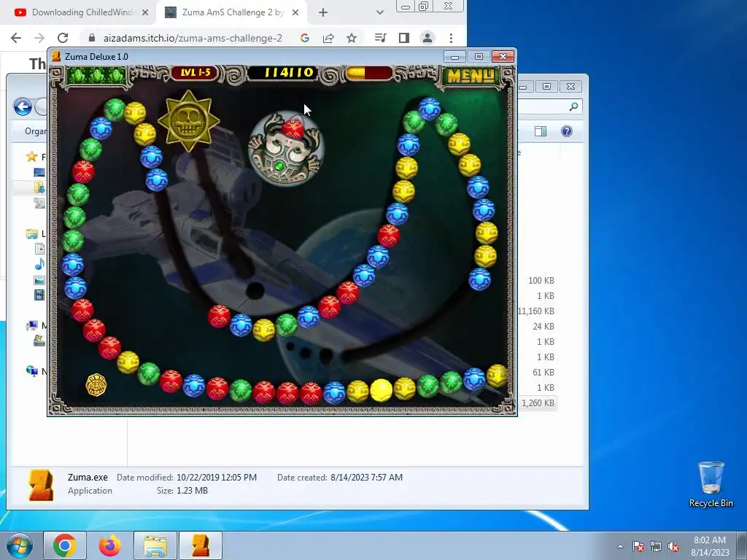Open the Recycle Bin on desktop
This screenshot has height=560, width=747.
click(x=711, y=484)
